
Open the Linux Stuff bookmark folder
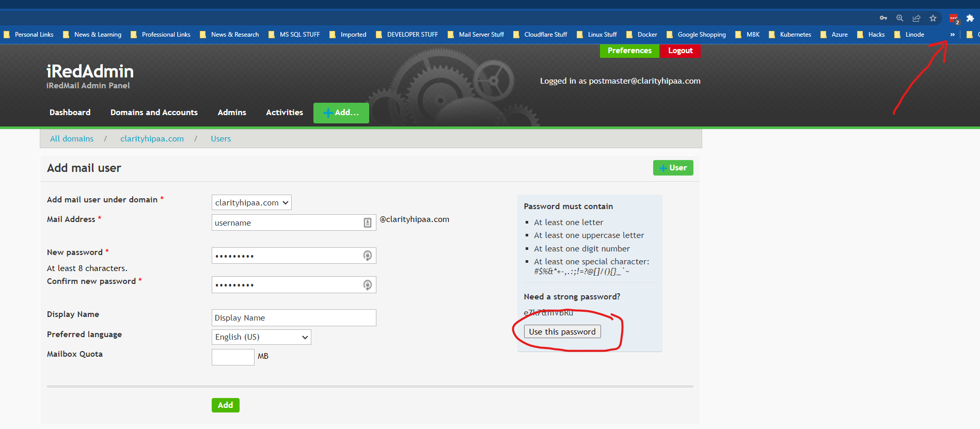[597, 35]
